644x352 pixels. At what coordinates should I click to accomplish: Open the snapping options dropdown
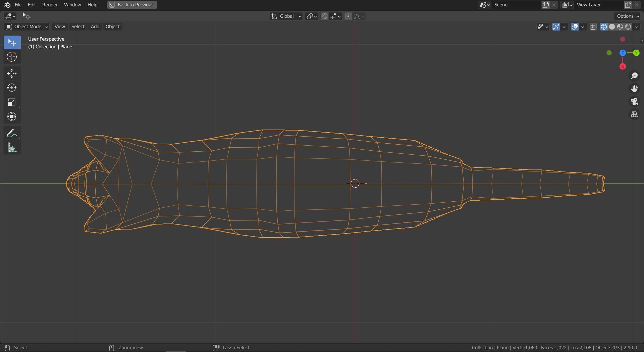[335, 16]
